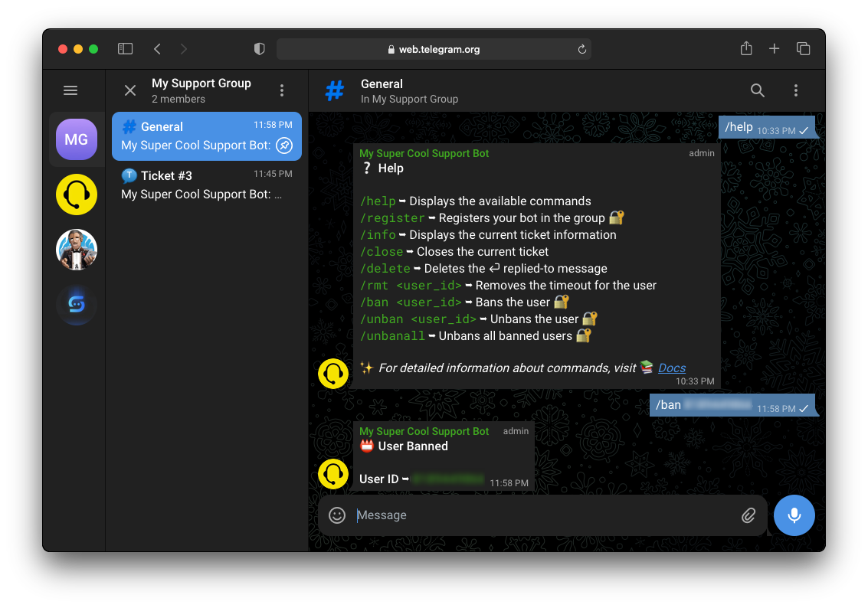Show Safari tab overview
Screen dimensions: 868x608
(803, 49)
